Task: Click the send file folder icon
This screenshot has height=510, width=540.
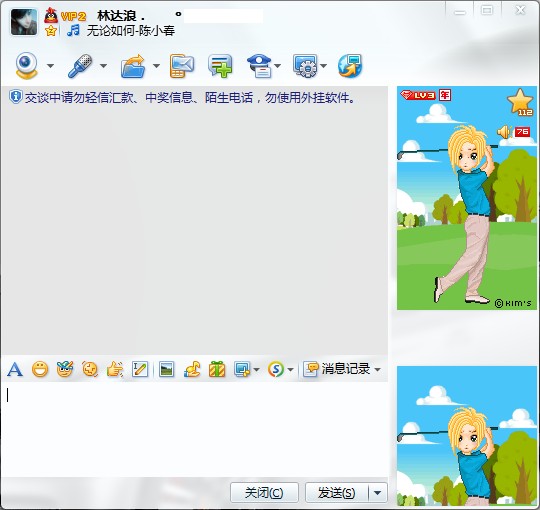Action: click(x=133, y=66)
